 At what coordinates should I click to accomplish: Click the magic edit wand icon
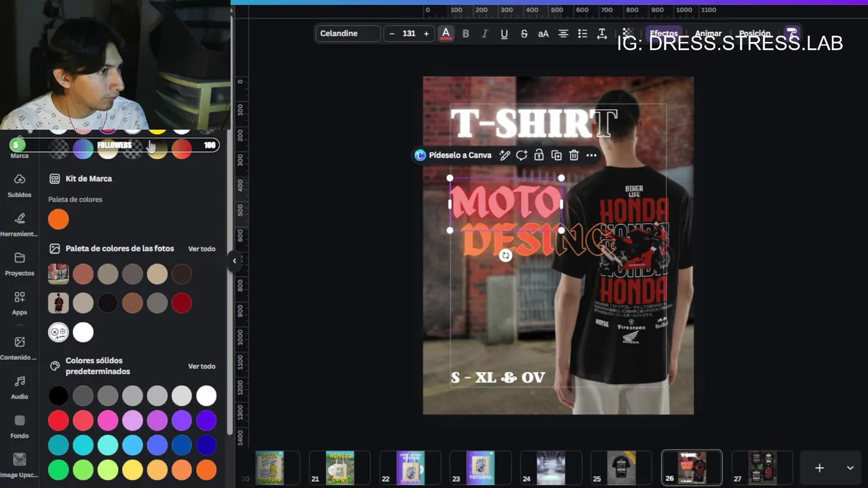click(x=505, y=155)
